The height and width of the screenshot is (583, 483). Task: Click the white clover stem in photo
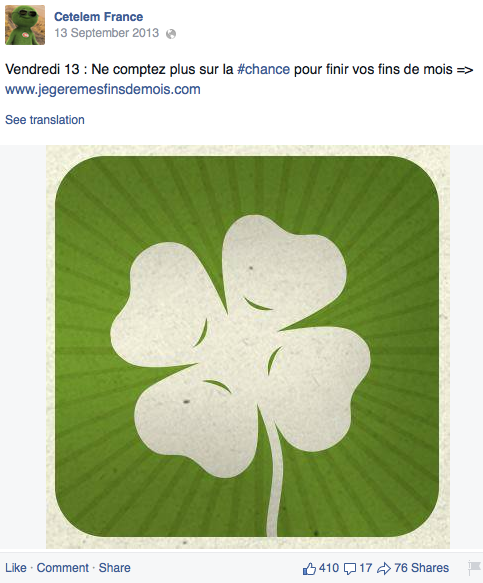(x=274, y=480)
